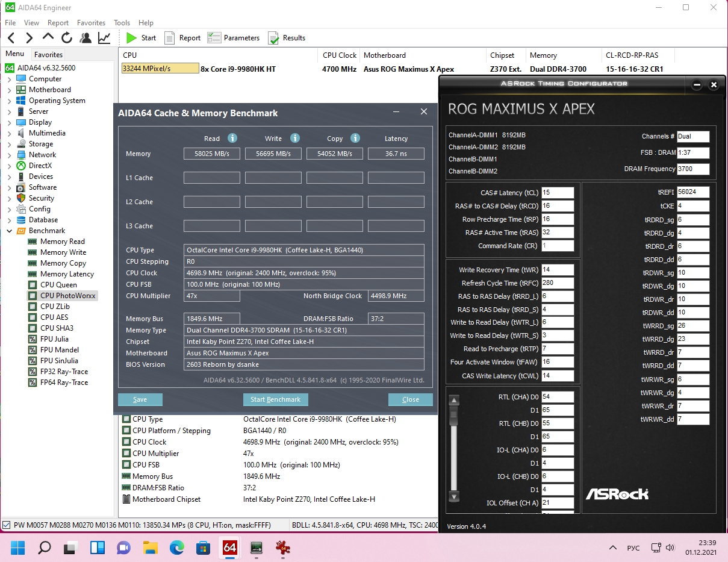The image size is (728, 562).
Task: Open the Parameters toolbar button
Action: (234, 38)
